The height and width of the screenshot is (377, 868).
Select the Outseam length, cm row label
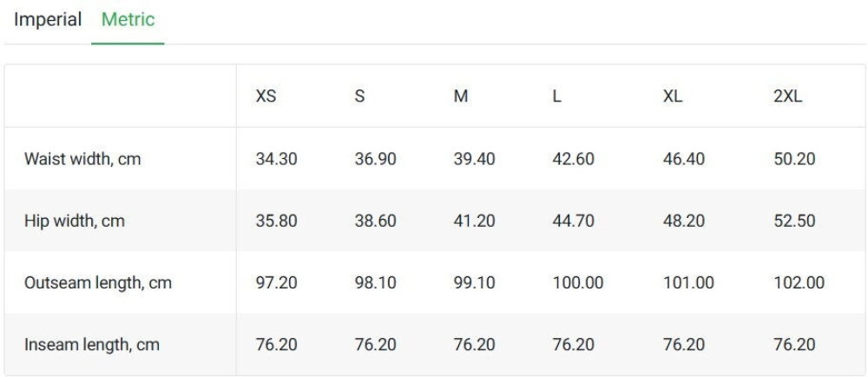coord(98,283)
